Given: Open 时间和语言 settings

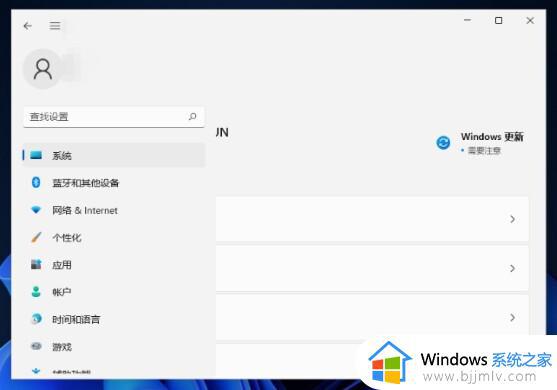Looking at the screenshot, I should [x=114, y=319].
